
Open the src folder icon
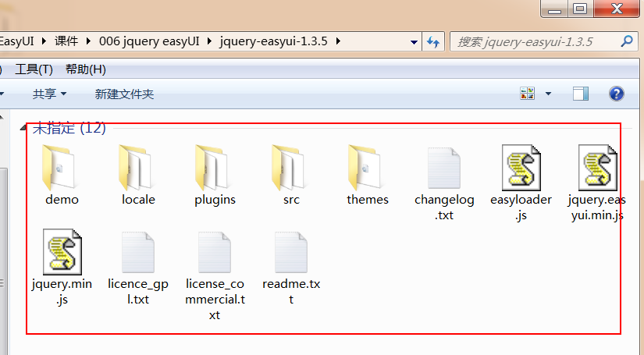click(287, 168)
